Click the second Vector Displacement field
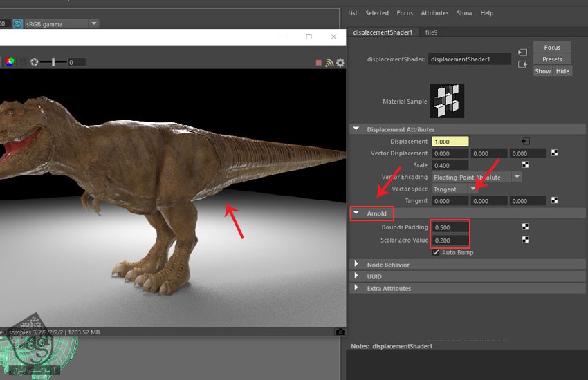Image resolution: width=588 pixels, height=380 pixels. point(489,153)
